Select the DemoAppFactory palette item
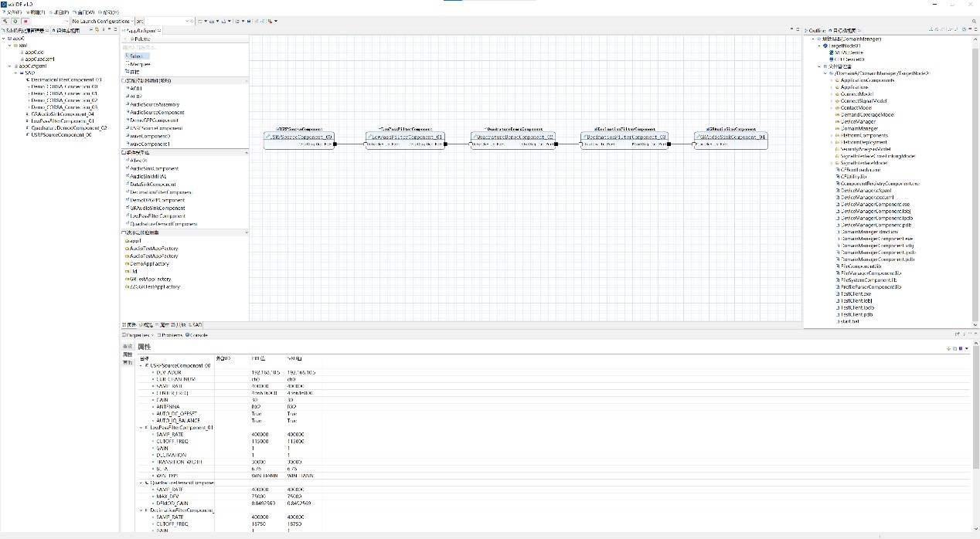This screenshot has width=980, height=539. [x=149, y=263]
